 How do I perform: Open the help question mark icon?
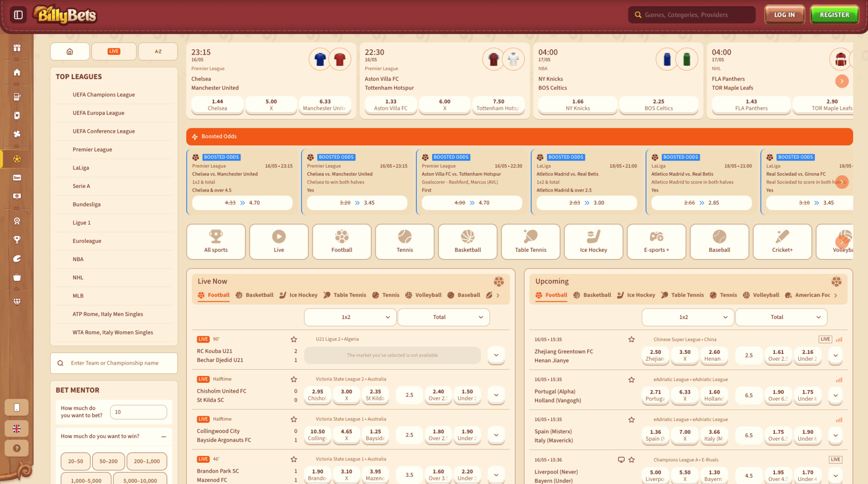17,448
